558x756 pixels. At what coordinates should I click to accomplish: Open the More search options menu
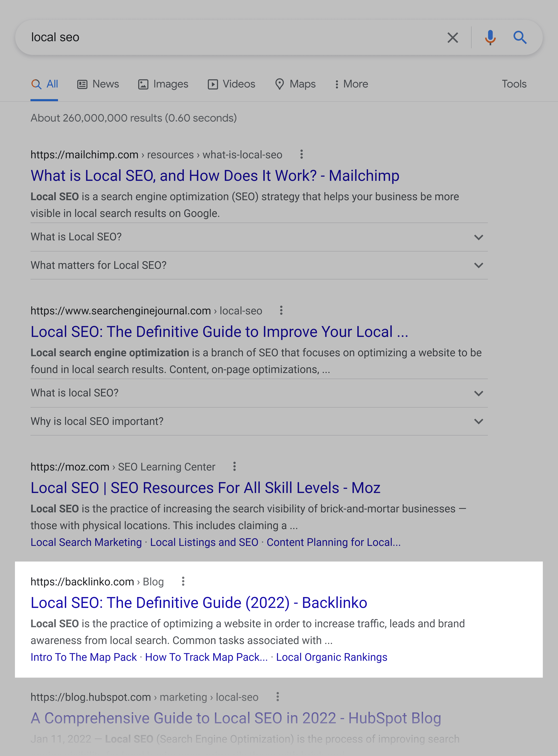pyautogui.click(x=351, y=84)
